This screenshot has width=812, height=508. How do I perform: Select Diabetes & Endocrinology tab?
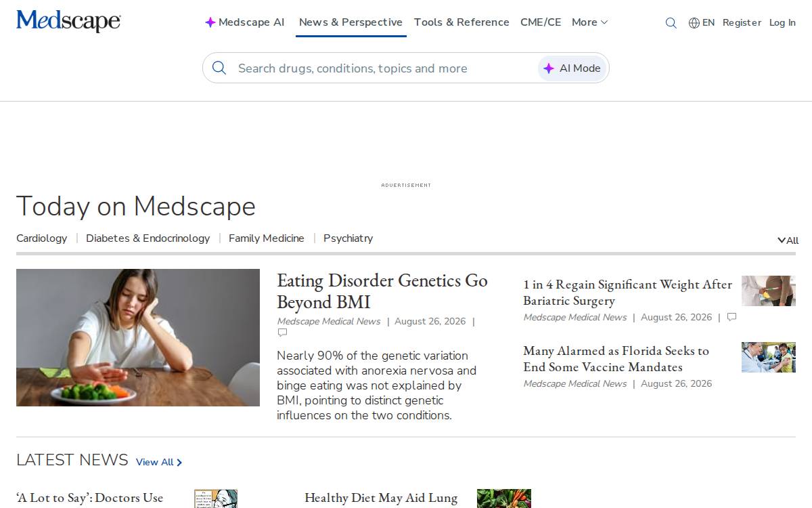(148, 238)
